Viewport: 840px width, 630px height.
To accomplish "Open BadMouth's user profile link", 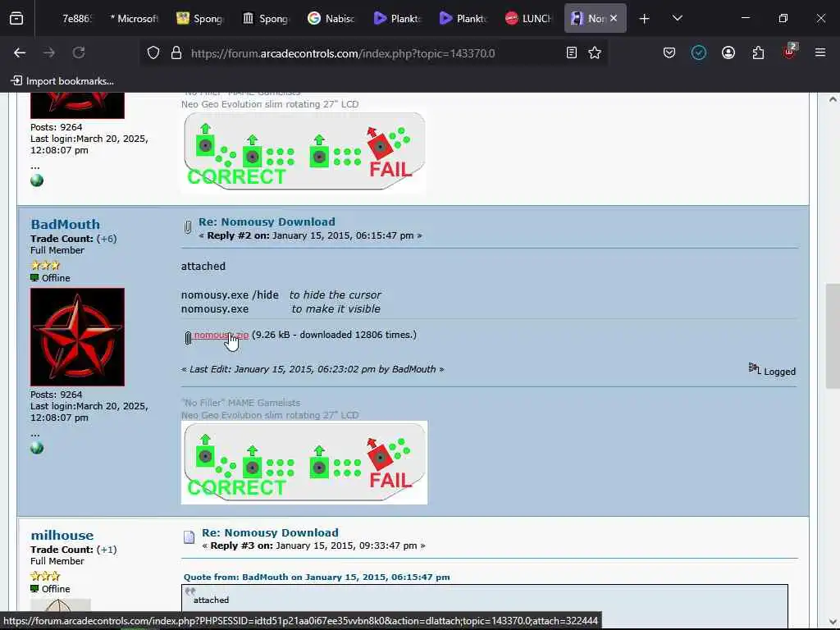I will (66, 224).
